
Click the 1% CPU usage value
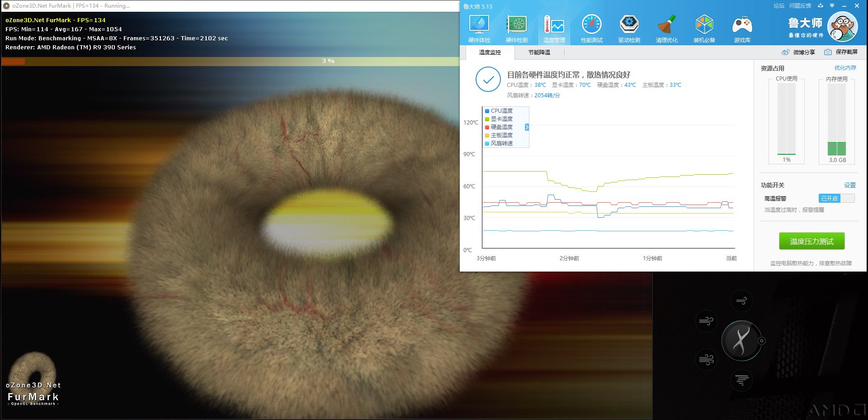(787, 160)
